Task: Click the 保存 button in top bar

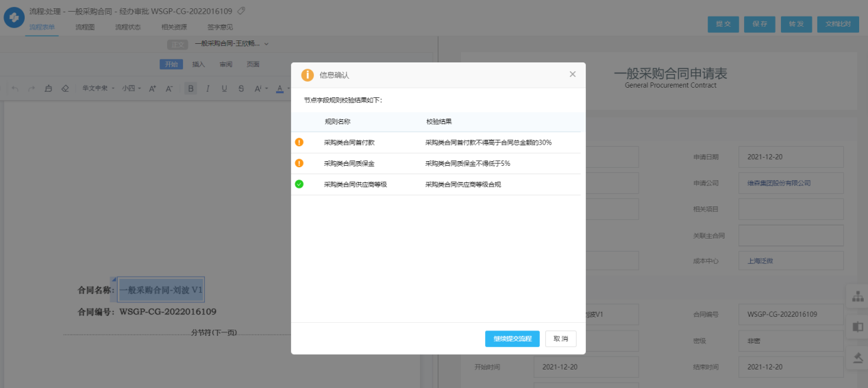Action: (x=760, y=23)
